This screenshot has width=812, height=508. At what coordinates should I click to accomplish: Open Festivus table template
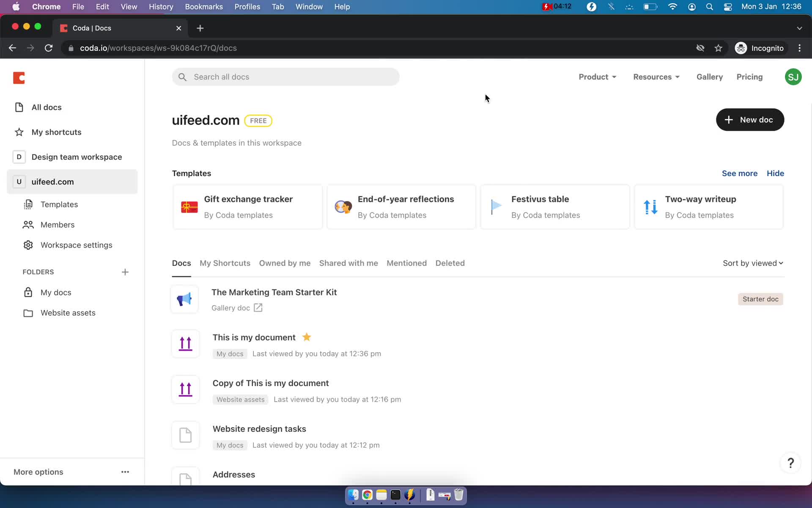pos(555,207)
